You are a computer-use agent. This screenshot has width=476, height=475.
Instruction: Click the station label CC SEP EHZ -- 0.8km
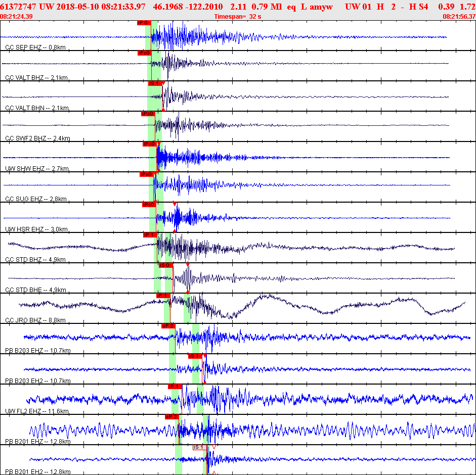tap(35, 47)
